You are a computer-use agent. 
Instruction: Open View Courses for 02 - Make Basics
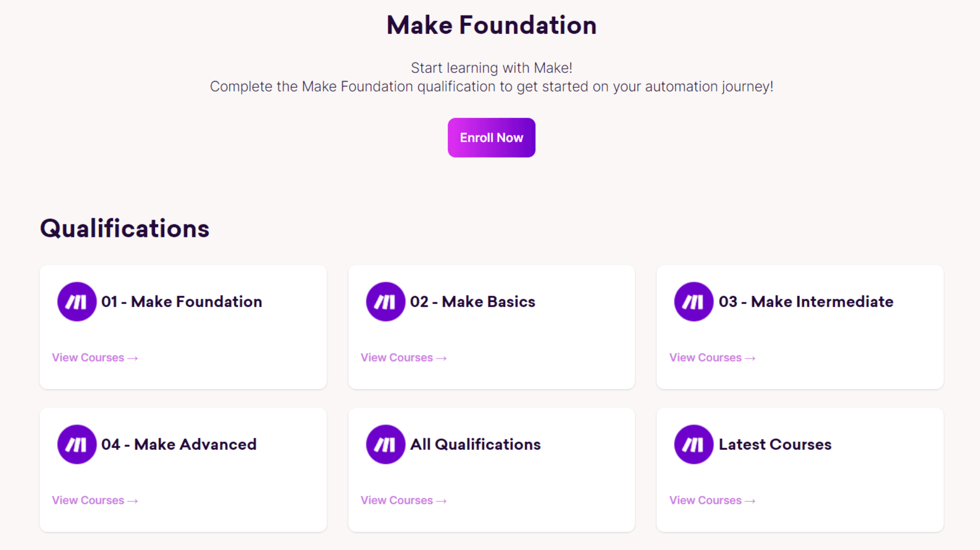tap(398, 358)
